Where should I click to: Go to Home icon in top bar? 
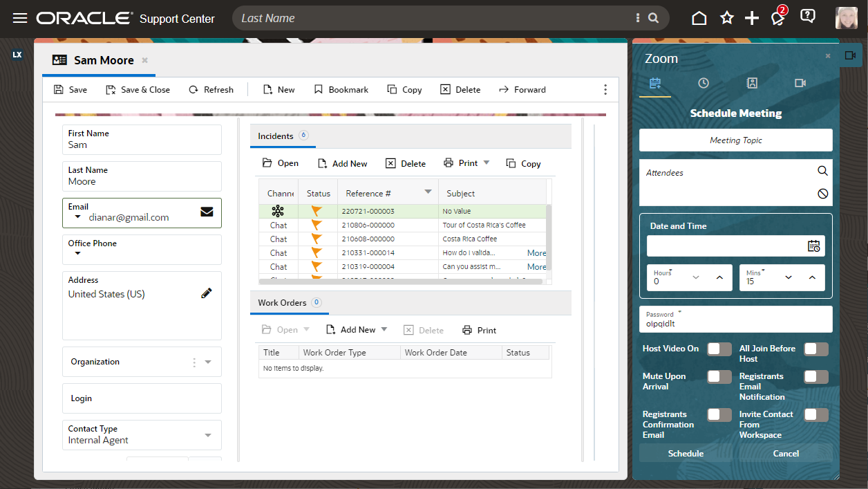coord(699,18)
